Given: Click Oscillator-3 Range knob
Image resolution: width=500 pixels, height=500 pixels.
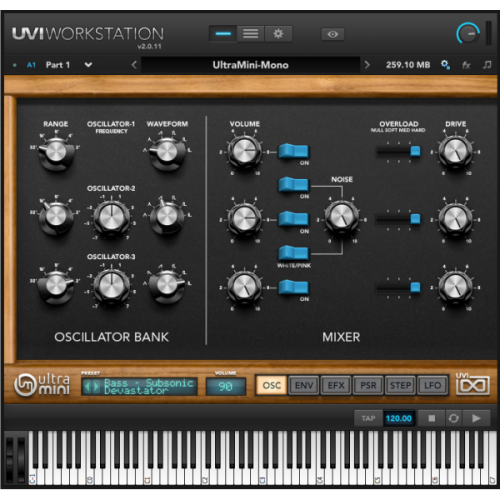Looking at the screenshot, I should click(56, 286).
